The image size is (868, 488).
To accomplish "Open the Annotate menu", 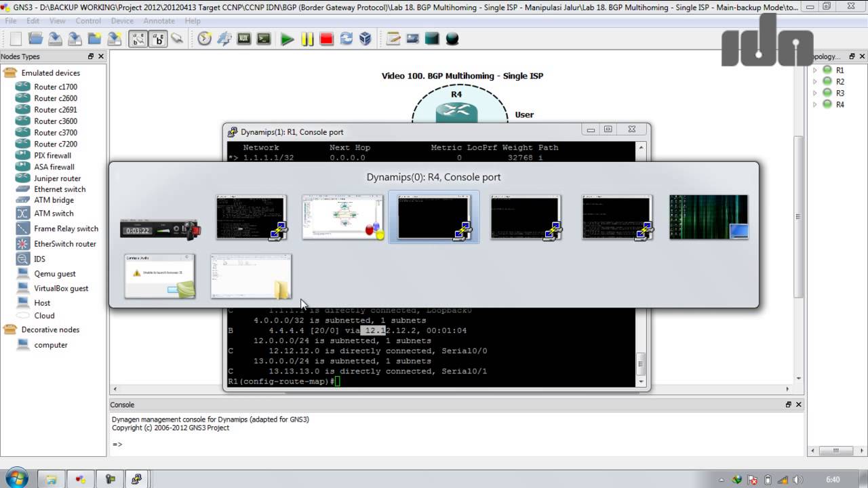I will (x=159, y=21).
